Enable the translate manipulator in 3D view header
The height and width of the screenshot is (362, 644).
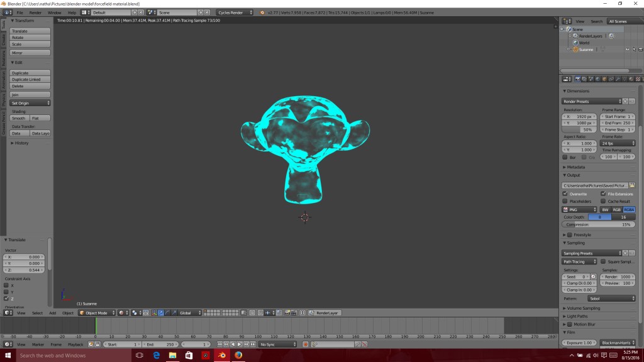[x=161, y=311]
